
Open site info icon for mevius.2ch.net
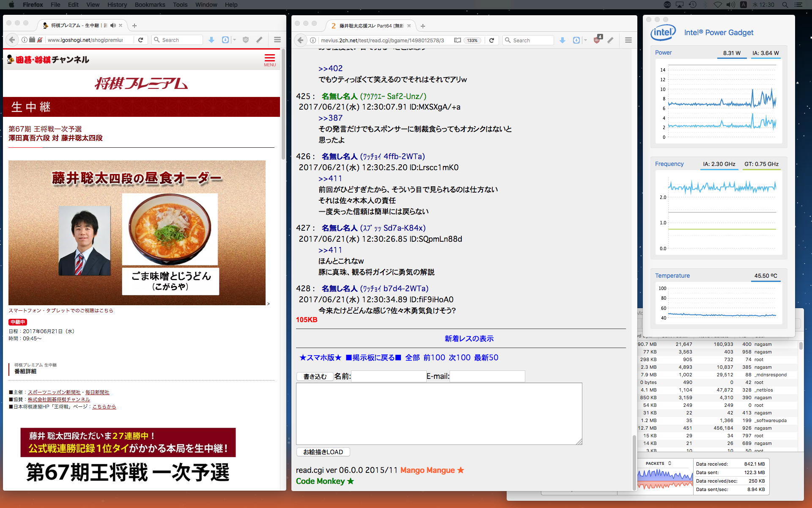[313, 40]
